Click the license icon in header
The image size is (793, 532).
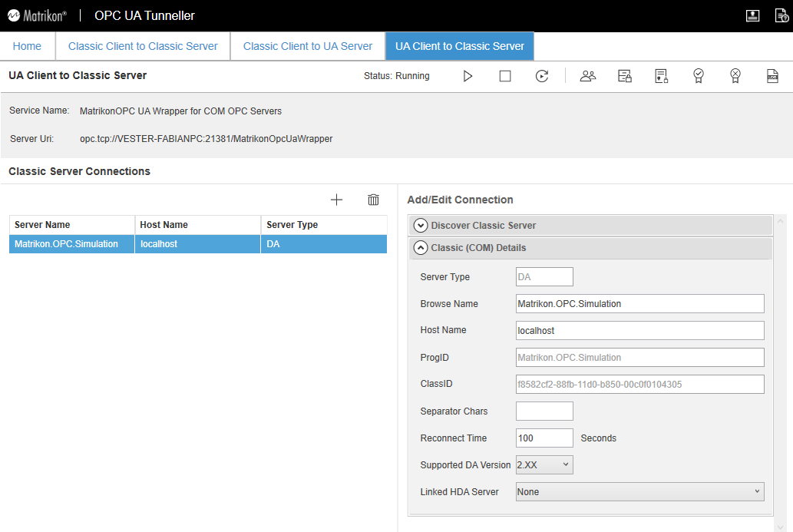pyautogui.click(x=752, y=15)
